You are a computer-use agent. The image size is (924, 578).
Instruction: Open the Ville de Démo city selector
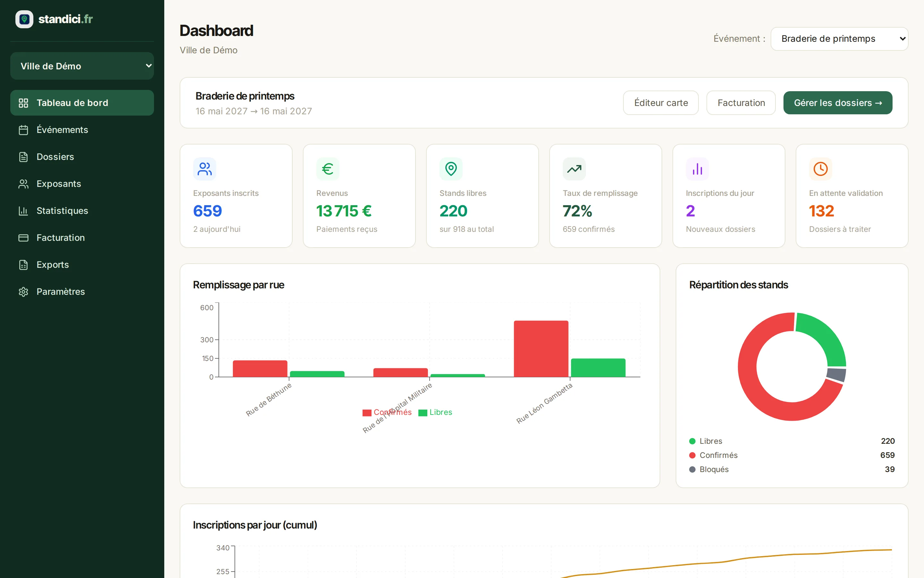coord(82,66)
